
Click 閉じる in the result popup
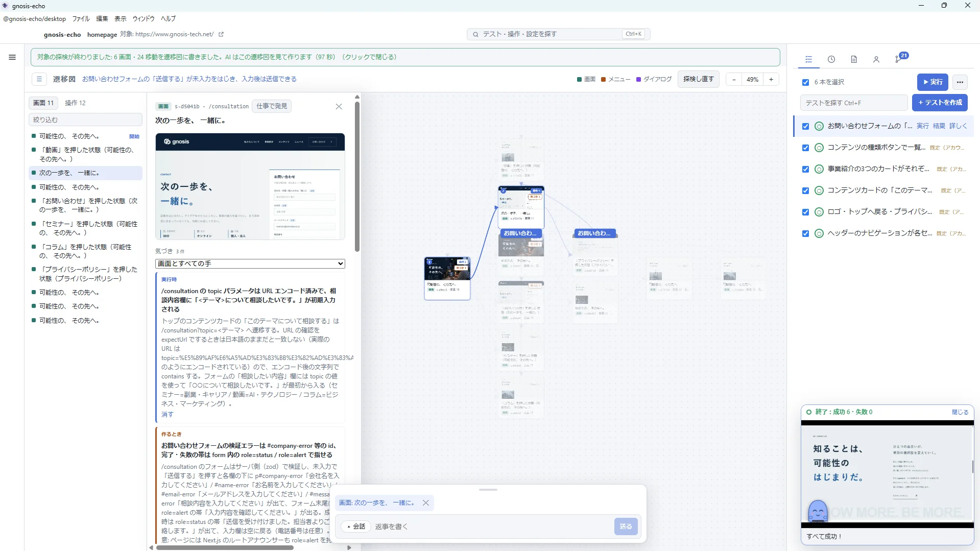pyautogui.click(x=960, y=412)
